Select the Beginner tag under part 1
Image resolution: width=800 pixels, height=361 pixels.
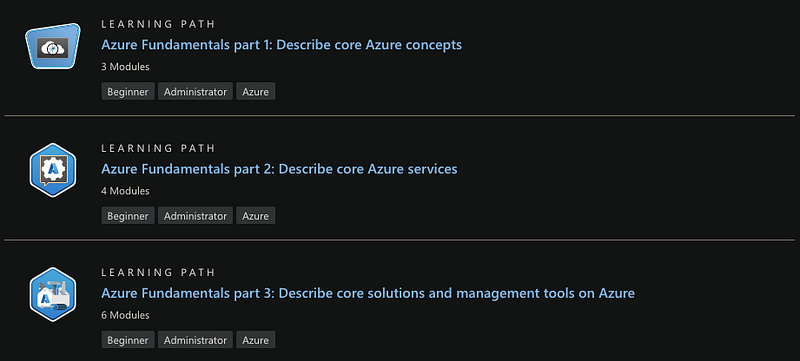[128, 92]
